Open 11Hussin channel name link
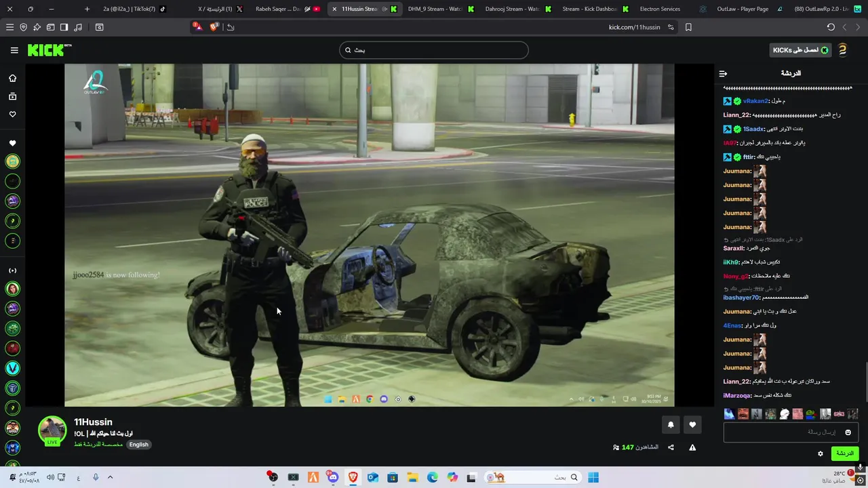 (93, 422)
